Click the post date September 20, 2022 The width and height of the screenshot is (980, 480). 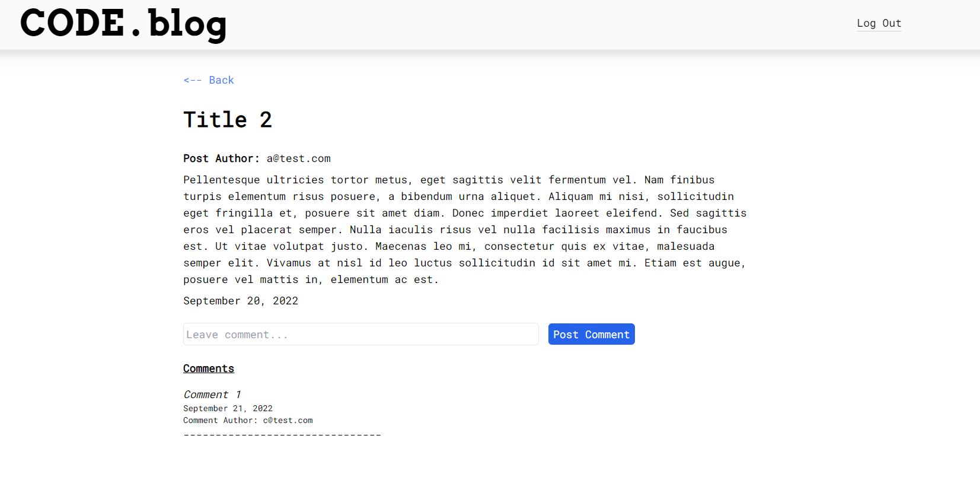pos(241,301)
